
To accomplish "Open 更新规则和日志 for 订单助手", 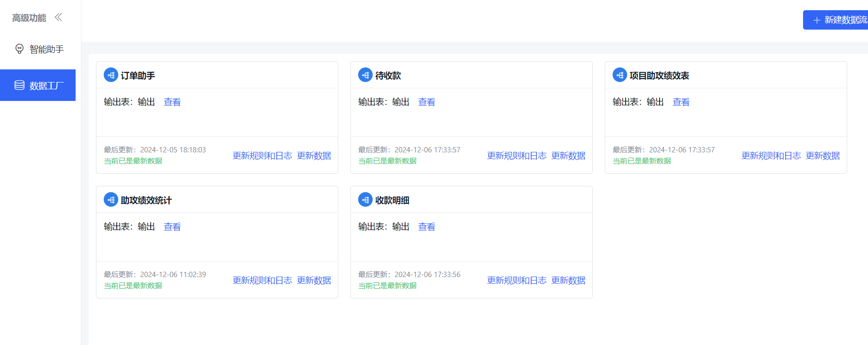I will [x=262, y=156].
